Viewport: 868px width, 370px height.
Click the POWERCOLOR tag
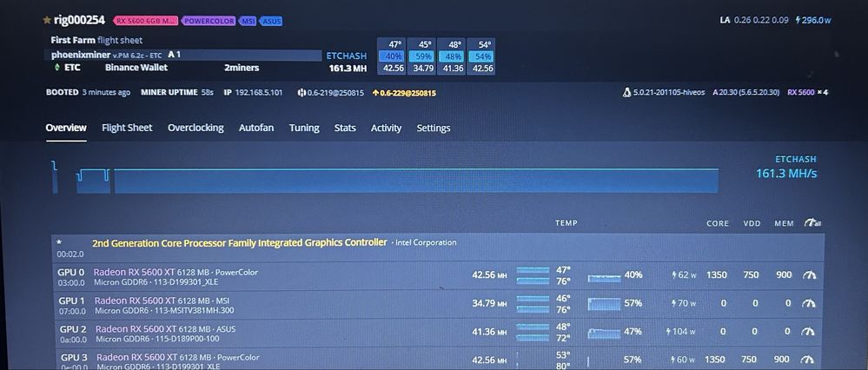click(209, 21)
